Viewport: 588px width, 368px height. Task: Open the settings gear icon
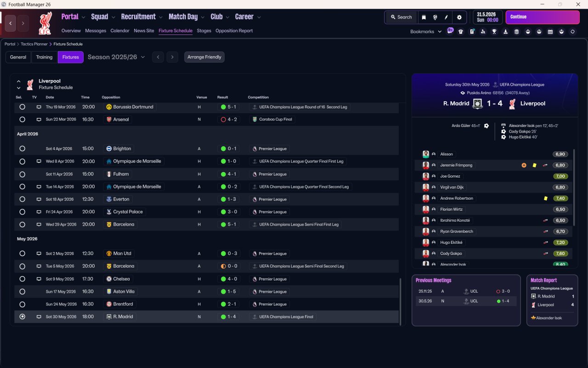[459, 17]
